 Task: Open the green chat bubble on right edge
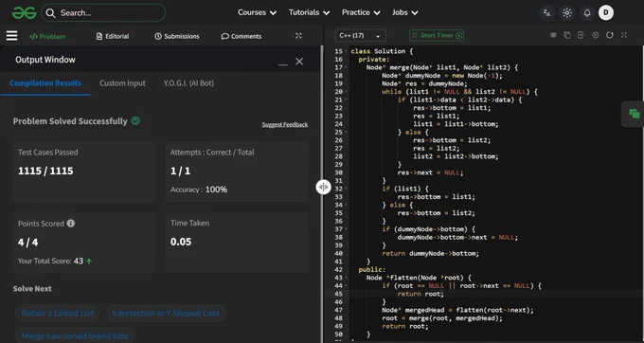tap(635, 115)
